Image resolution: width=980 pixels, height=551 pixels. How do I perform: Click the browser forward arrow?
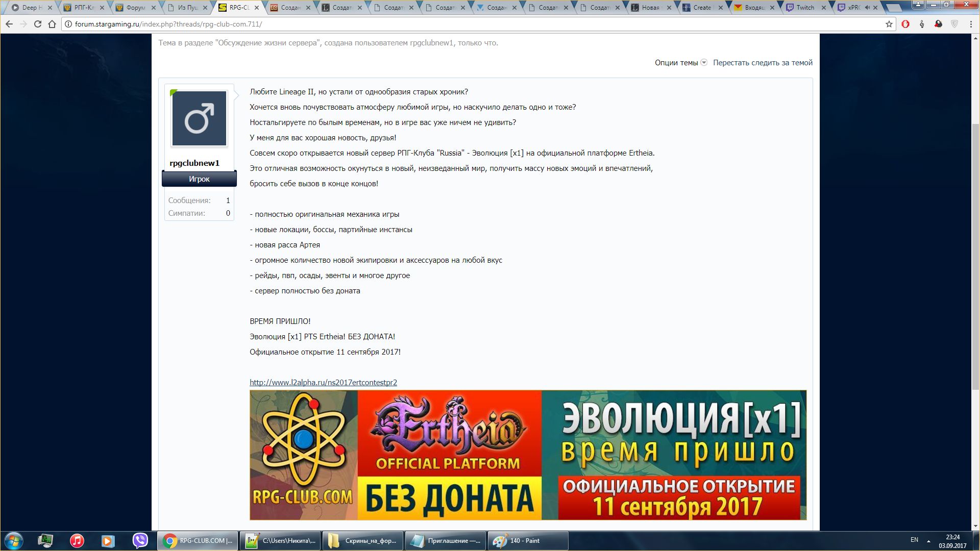(x=23, y=24)
